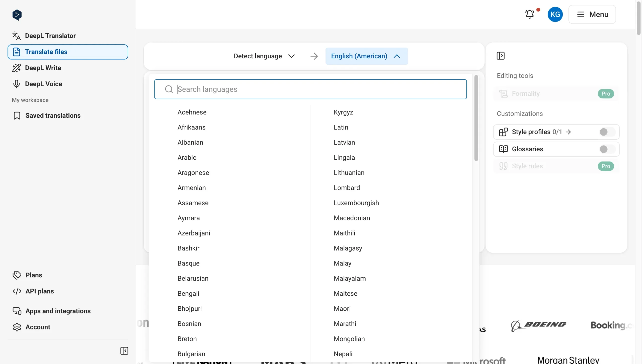
Task: Select Nepali language
Action: tap(343, 354)
